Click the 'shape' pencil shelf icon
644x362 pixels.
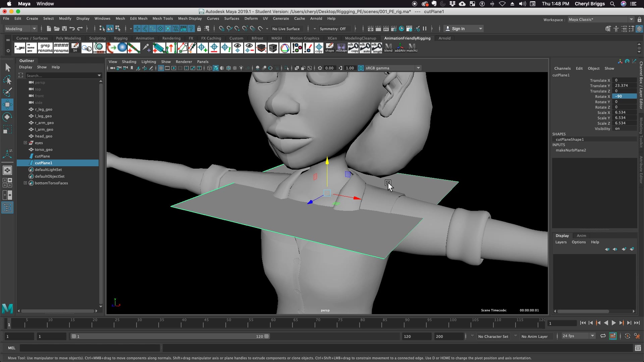[330, 48]
